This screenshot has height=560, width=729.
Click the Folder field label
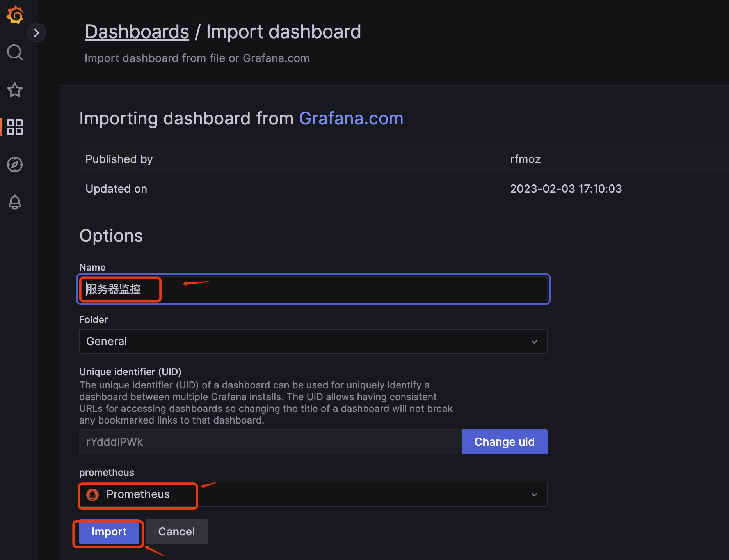click(93, 319)
